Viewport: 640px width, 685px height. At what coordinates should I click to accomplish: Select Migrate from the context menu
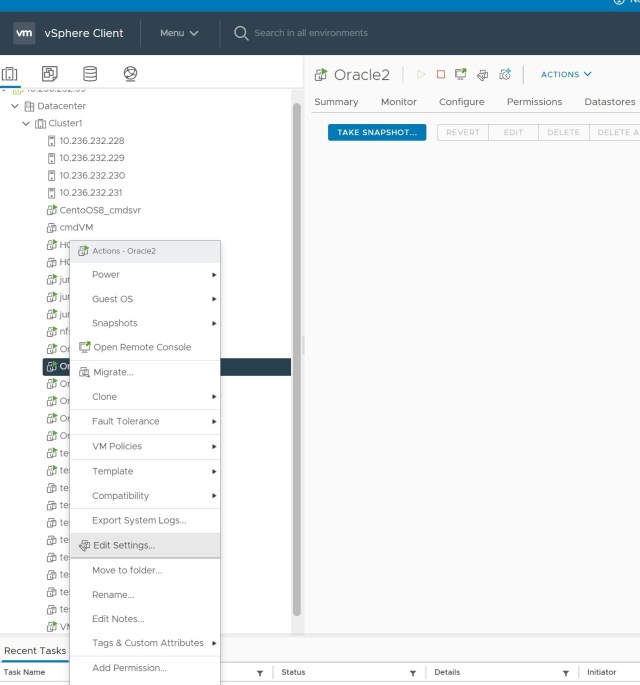click(x=112, y=372)
